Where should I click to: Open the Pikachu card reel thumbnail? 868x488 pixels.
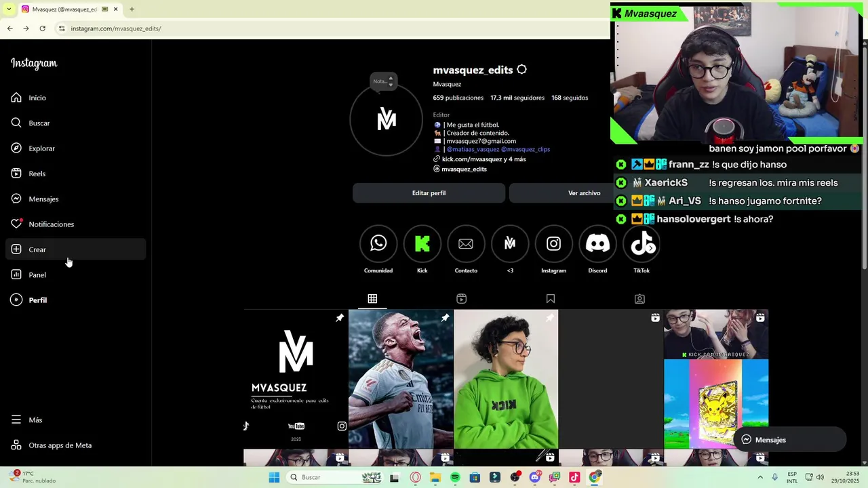(x=716, y=379)
